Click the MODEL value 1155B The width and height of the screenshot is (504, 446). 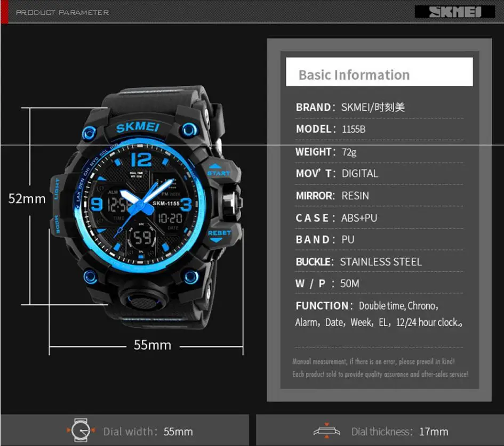point(354,129)
